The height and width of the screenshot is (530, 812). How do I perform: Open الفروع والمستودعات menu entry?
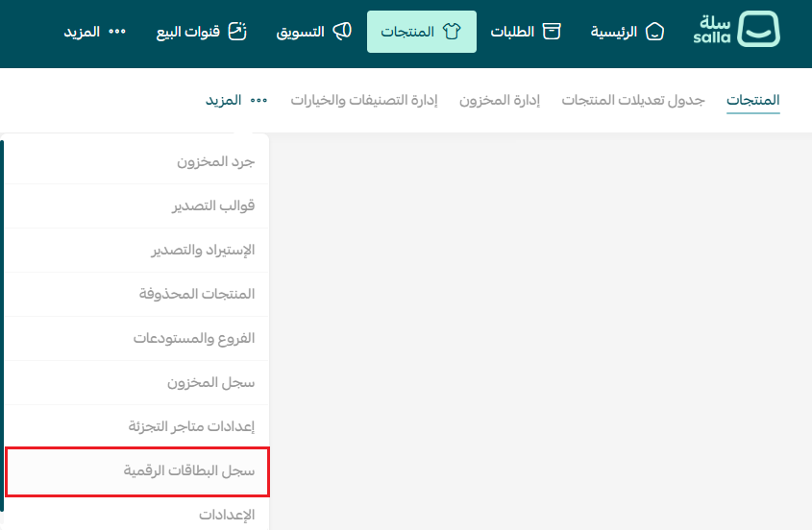pos(136,339)
